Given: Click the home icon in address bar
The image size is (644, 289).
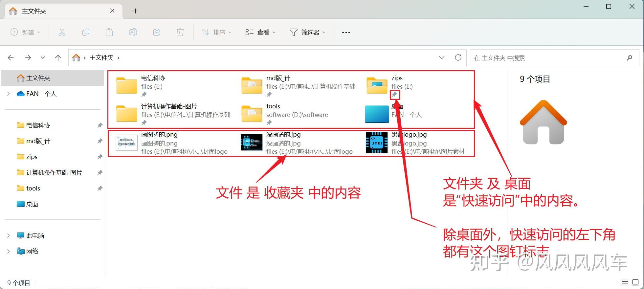Looking at the screenshot, I should click(76, 58).
